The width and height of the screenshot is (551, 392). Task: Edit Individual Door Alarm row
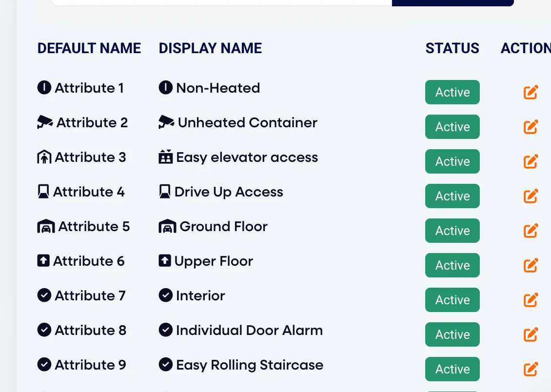click(531, 334)
